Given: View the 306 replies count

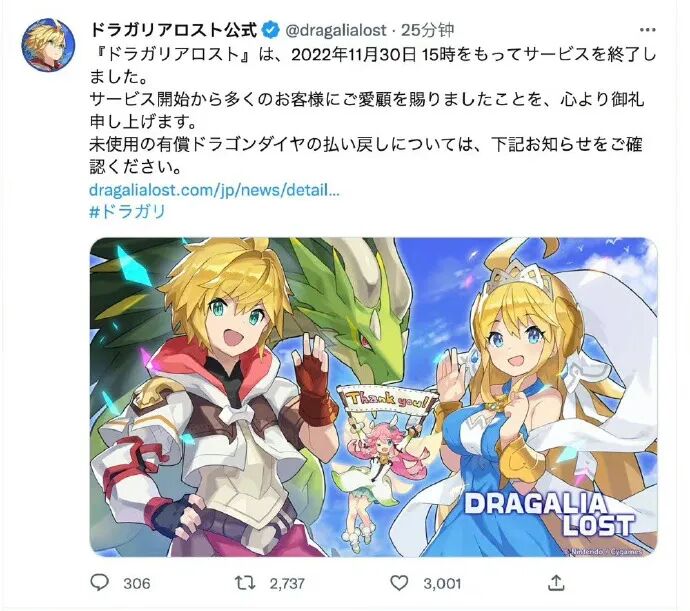Looking at the screenshot, I should pos(137,583).
